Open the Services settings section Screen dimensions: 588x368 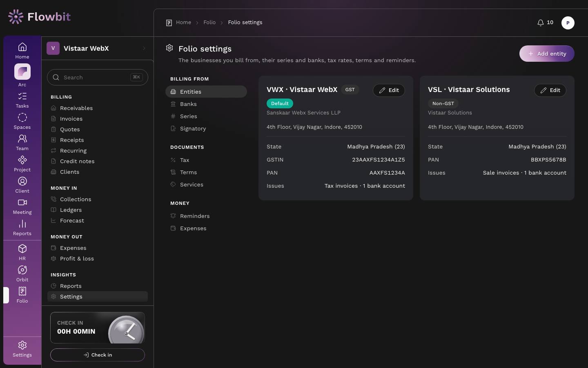pos(206,184)
